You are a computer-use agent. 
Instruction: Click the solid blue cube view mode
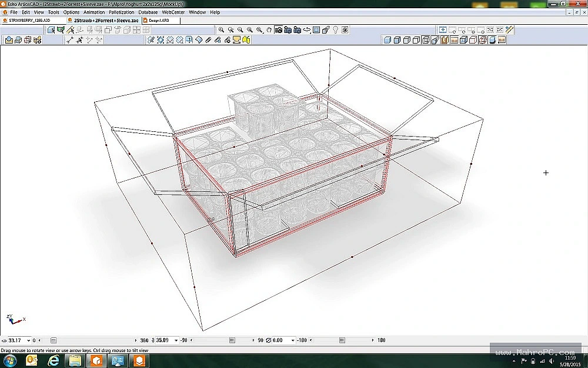click(387, 39)
